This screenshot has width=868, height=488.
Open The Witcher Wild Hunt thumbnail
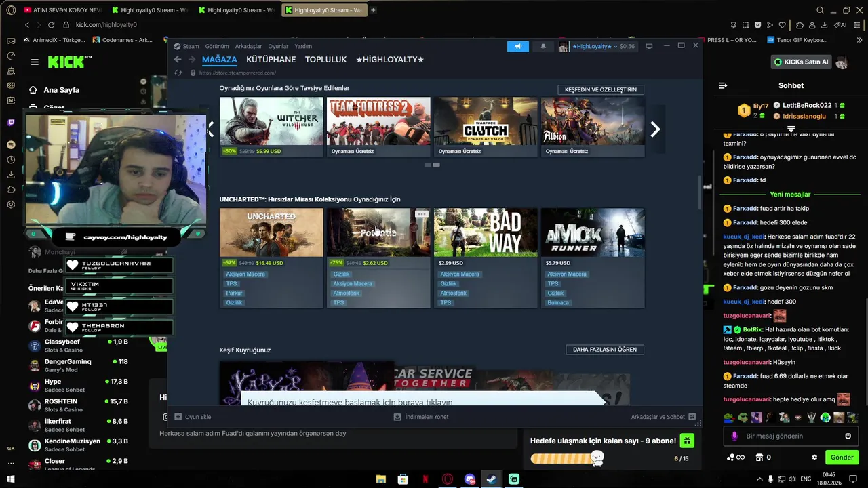(x=271, y=121)
